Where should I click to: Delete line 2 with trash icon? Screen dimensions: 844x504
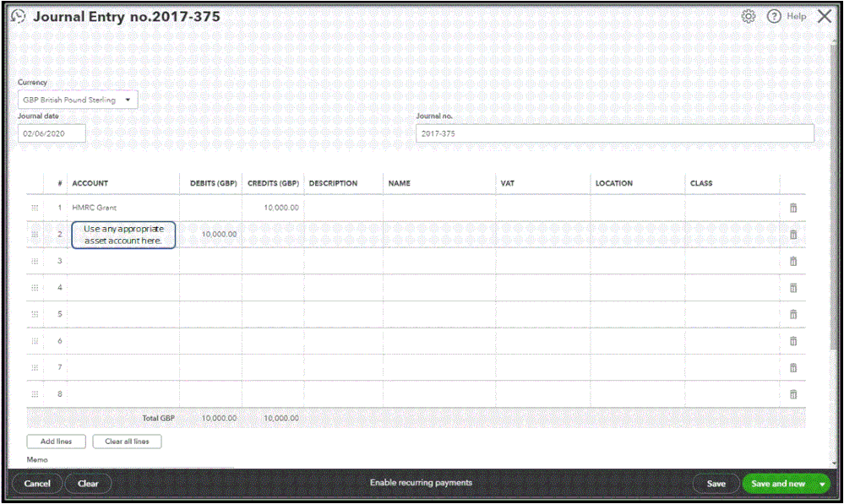(x=792, y=235)
